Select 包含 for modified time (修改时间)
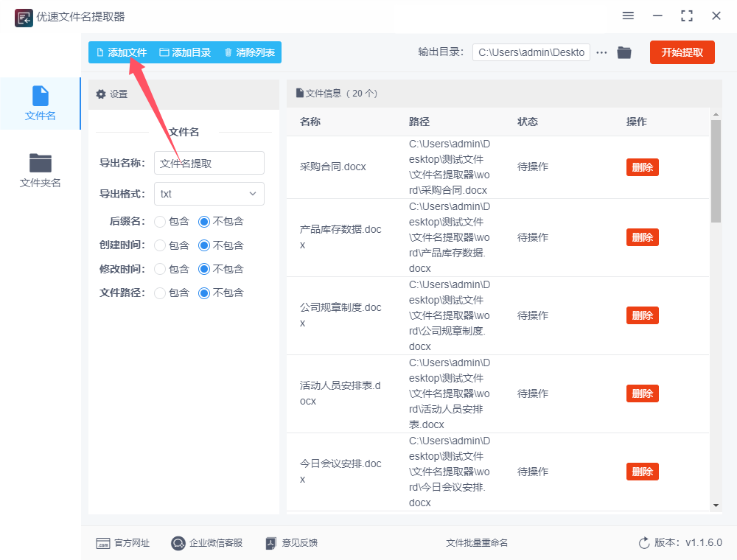The width and height of the screenshot is (737, 560). pyautogui.click(x=160, y=269)
